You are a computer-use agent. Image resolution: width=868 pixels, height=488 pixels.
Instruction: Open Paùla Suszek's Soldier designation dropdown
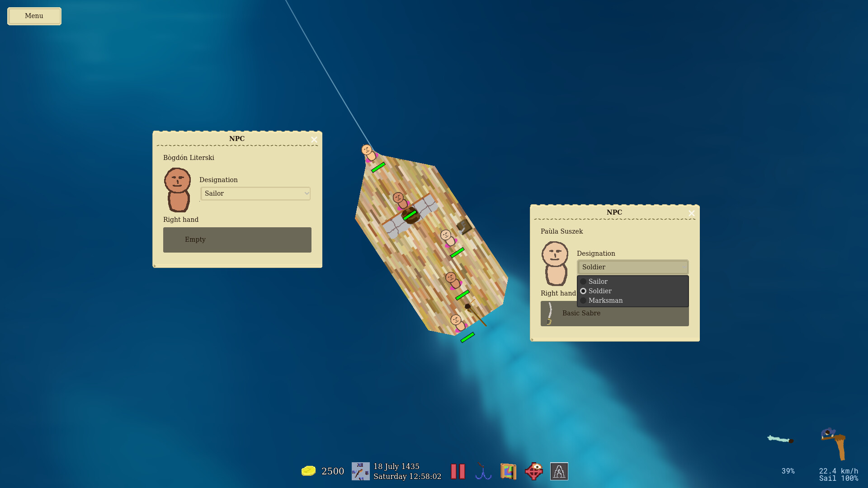tap(632, 267)
